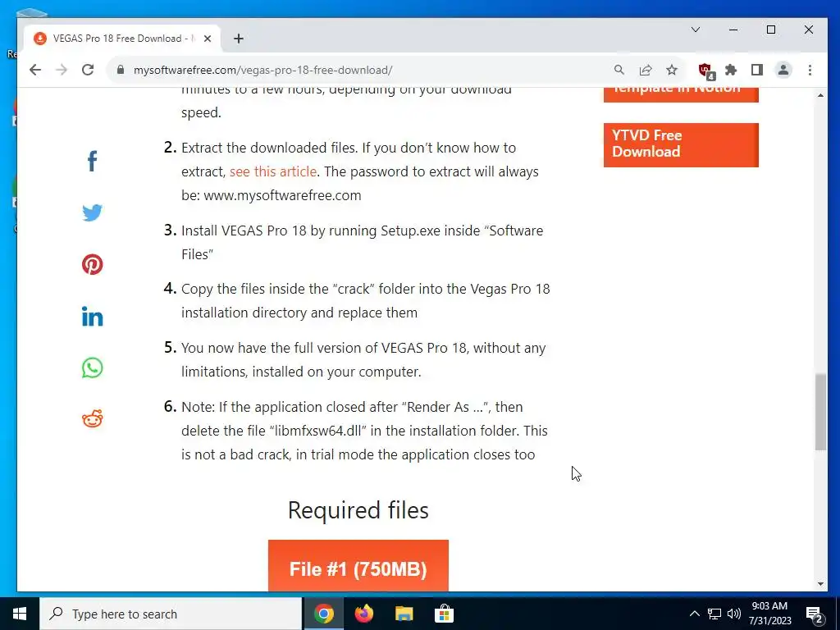
Task: Open the network tray icon
Action: (x=714, y=614)
